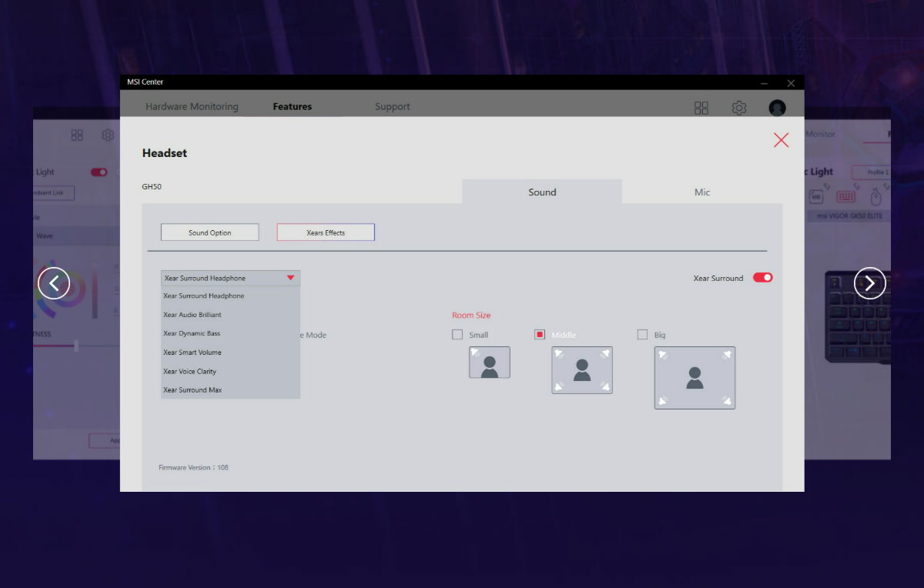Click the Sound Option button
Screen dimensions: 924x588
pos(209,232)
